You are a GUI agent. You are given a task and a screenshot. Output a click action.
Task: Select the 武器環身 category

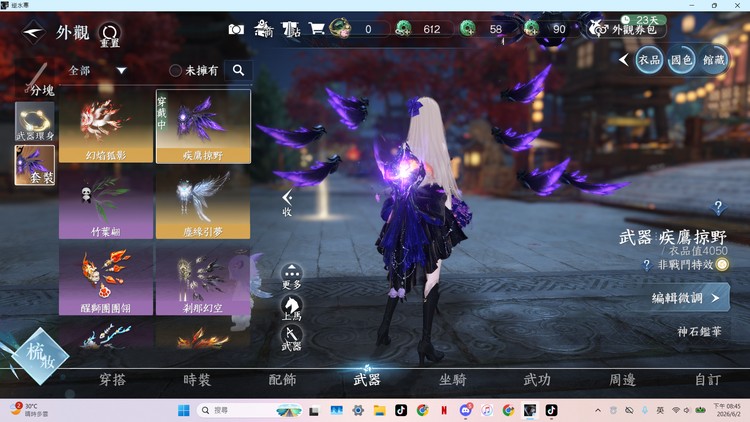[35, 122]
